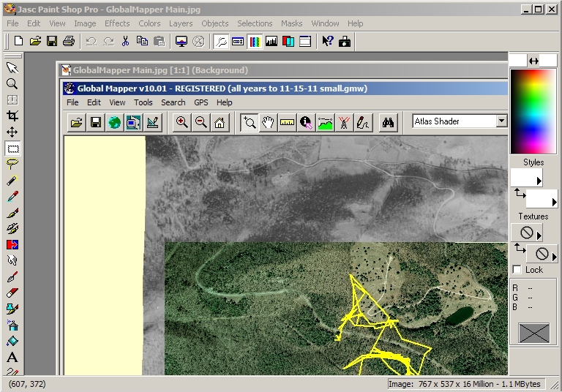Click the Redo toolbar icon
The image size is (562, 392).
[108, 41]
